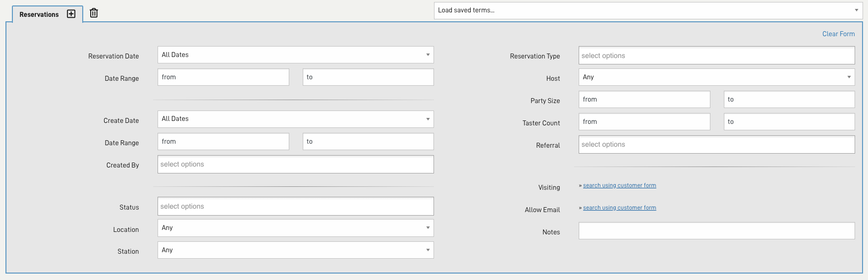868x280 pixels.
Task: Click Allow Email search using customer form link
Action: (x=619, y=208)
